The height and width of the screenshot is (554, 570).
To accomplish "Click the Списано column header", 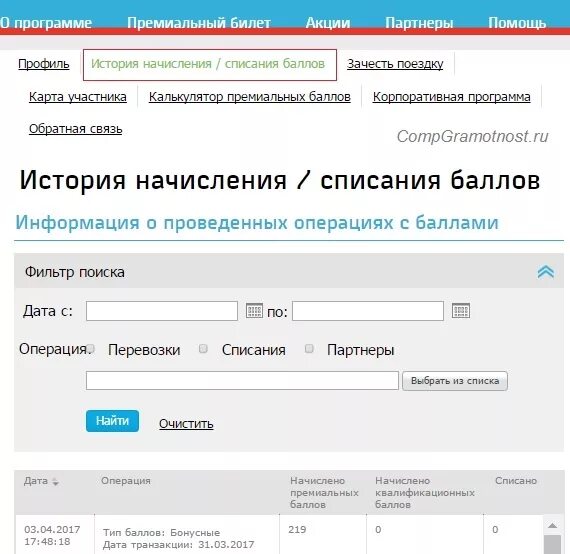I will 516,481.
